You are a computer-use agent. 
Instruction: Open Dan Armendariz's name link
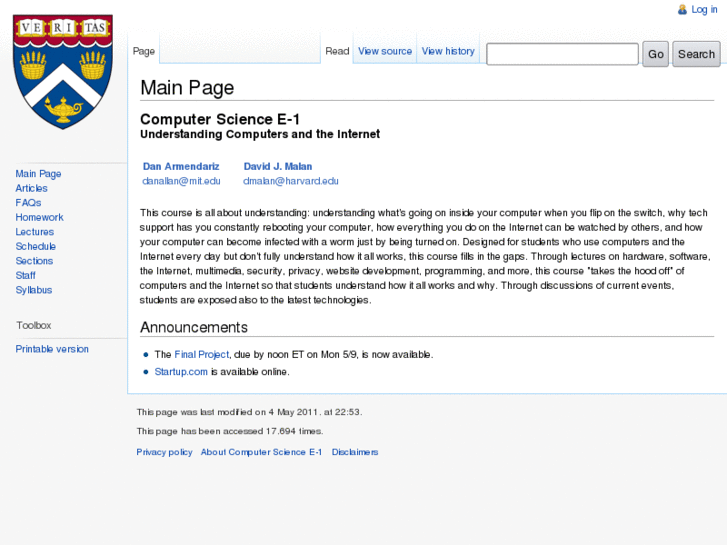tap(181, 166)
